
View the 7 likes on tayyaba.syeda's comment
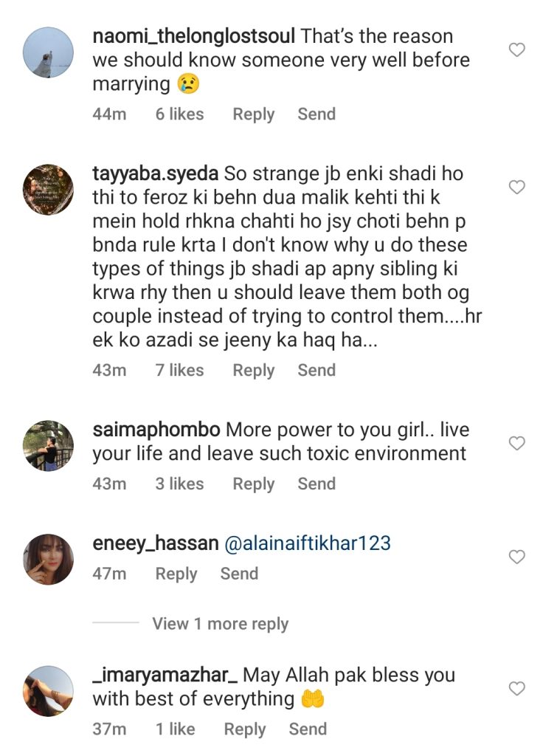[180, 370]
